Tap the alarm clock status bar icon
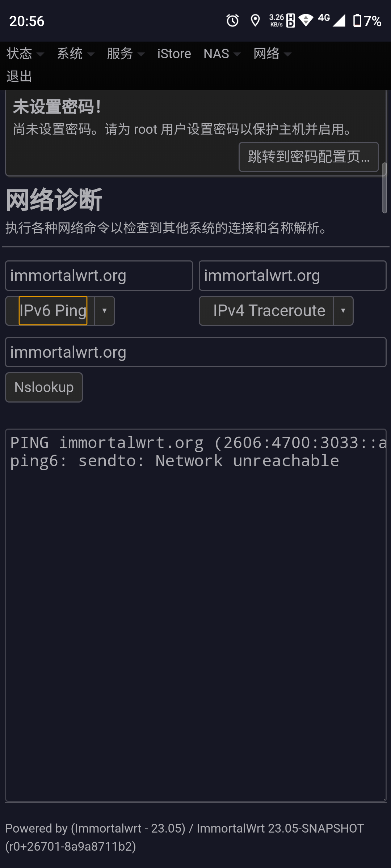The width and height of the screenshot is (391, 868). coord(232,21)
